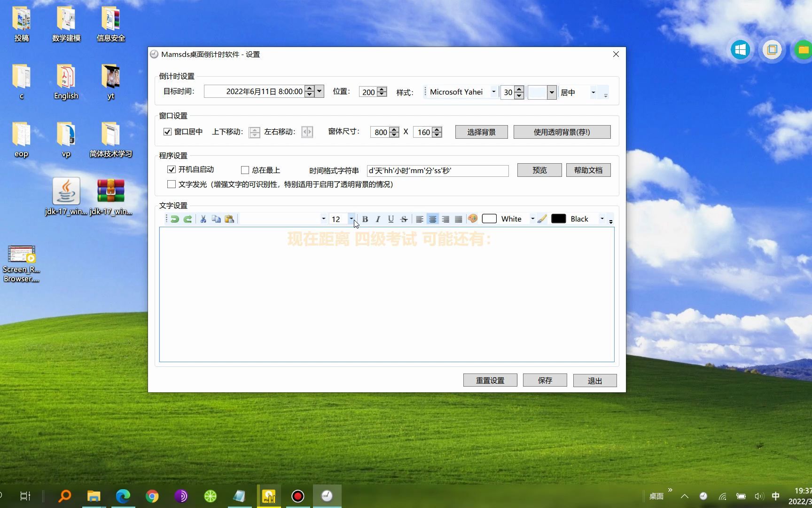The height and width of the screenshot is (508, 812).
Task: Click the style font size 30 field
Action: [x=507, y=92]
